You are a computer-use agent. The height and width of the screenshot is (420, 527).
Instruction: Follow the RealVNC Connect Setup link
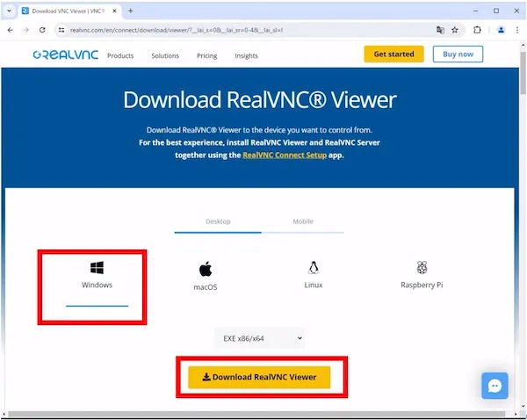(x=285, y=155)
